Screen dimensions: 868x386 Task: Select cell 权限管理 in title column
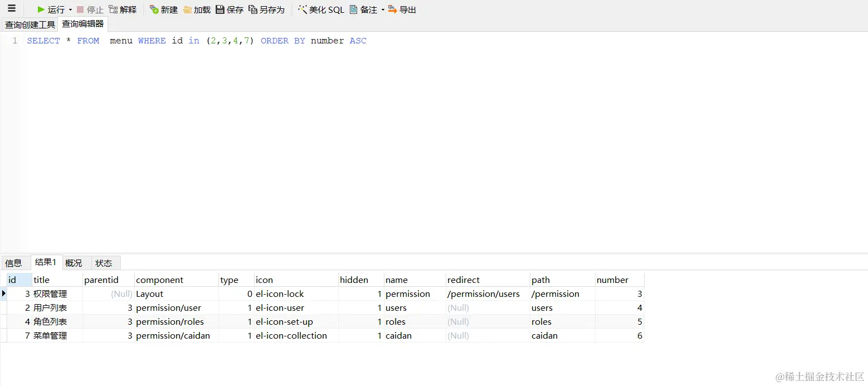57,294
